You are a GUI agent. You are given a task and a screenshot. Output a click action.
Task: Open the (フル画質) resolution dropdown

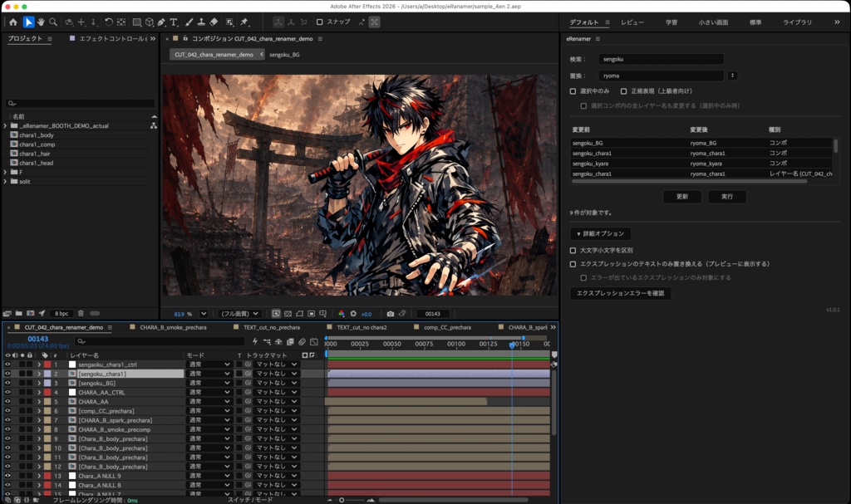tap(239, 314)
